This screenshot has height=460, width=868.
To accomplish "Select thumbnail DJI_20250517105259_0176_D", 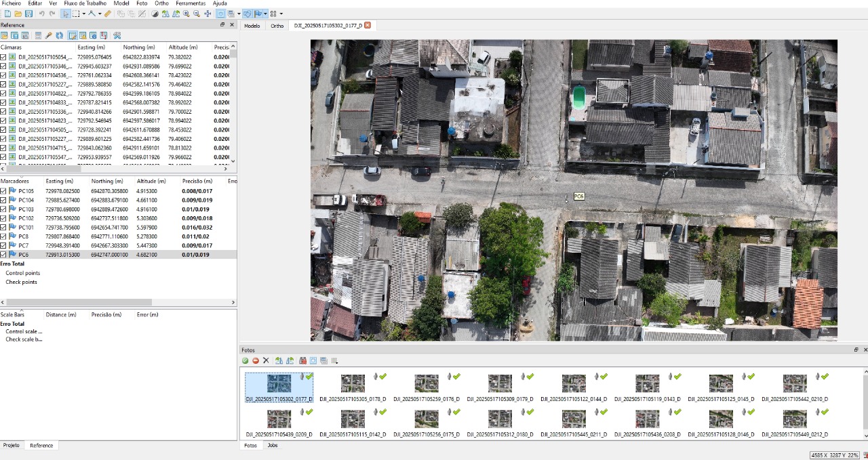I will (x=427, y=388).
